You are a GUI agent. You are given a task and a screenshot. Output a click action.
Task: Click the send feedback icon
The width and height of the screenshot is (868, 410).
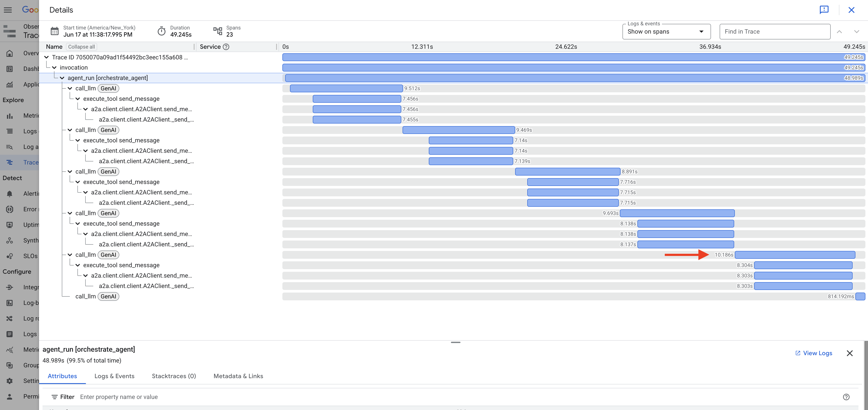(824, 10)
